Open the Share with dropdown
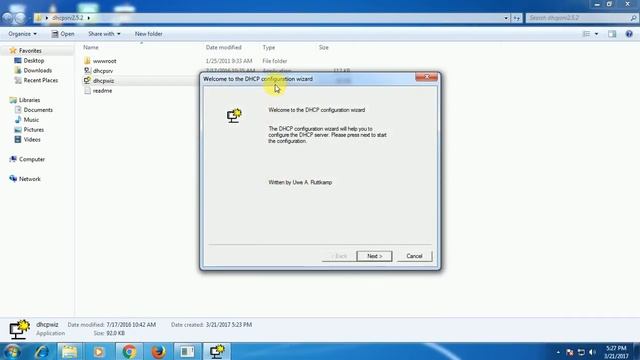 [x=104, y=34]
